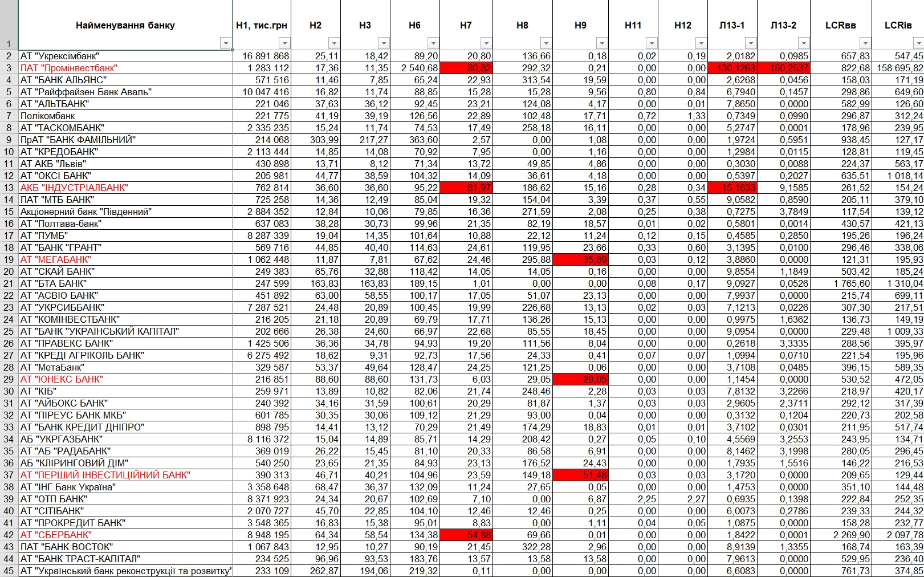Select red cell 130,1263 in Л13-1

[732, 68]
